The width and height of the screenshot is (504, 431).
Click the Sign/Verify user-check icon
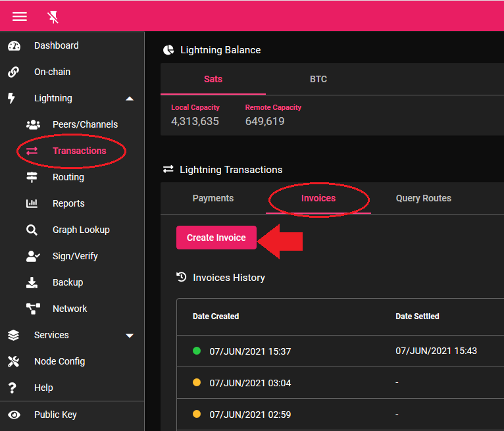(33, 256)
